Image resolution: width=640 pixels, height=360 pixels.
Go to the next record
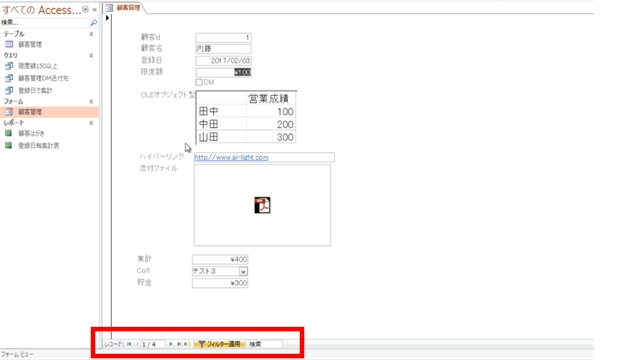pos(171,344)
